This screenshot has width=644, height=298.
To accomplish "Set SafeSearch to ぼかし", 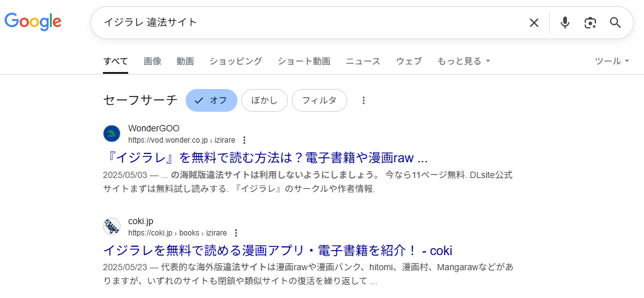I will 264,100.
